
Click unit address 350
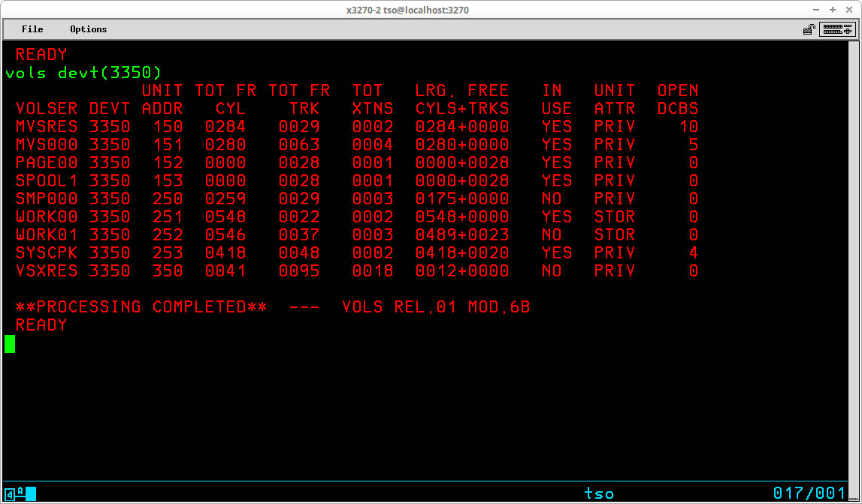click(x=168, y=271)
